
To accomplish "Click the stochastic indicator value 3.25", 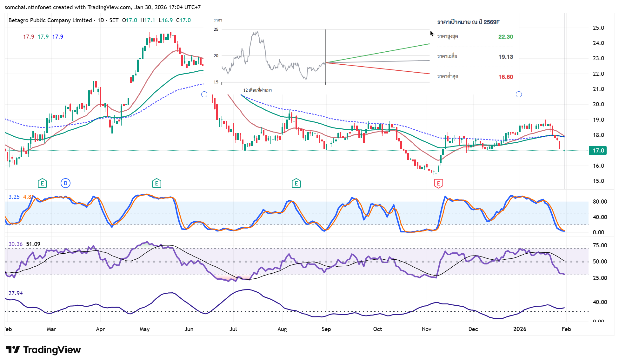I will [14, 197].
